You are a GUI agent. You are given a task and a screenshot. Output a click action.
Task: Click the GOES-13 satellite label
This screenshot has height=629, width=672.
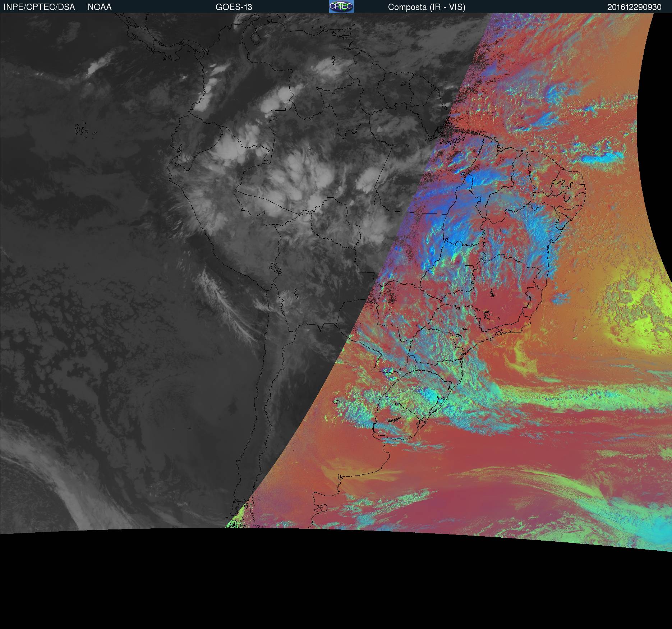tap(234, 7)
